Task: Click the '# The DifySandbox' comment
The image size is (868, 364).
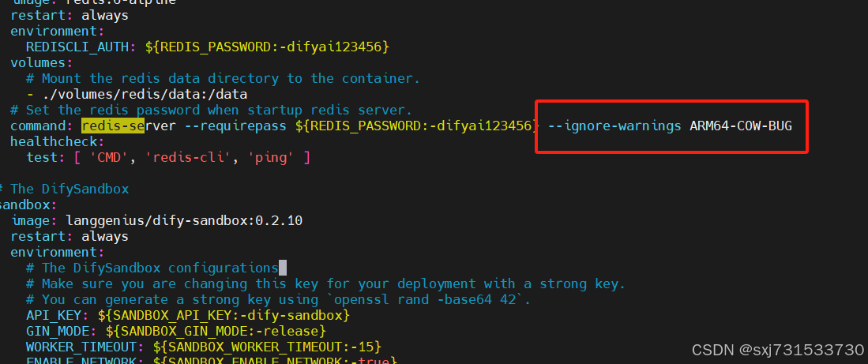Action: point(64,190)
